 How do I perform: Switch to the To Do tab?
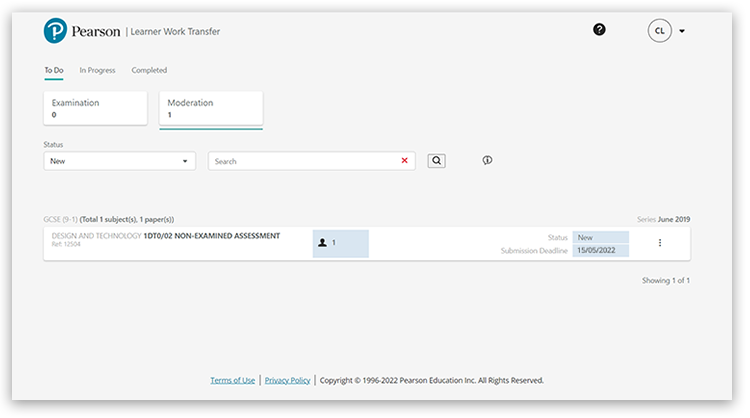53,70
